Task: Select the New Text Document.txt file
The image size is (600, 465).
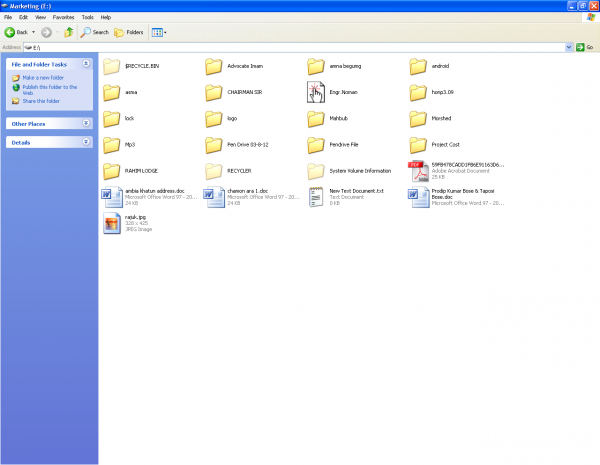Action: tap(316, 197)
